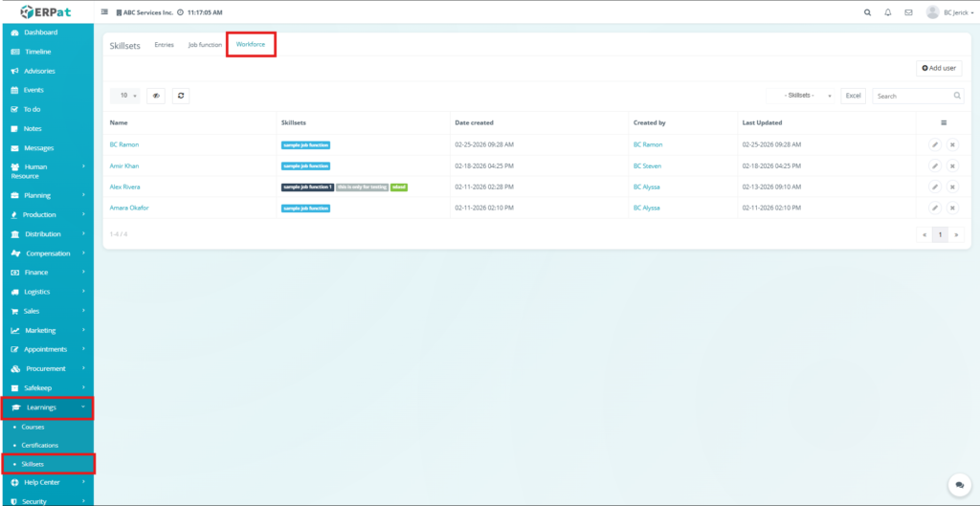
Task: Click the edit pencil icon for BC Ramon
Action: coord(934,144)
